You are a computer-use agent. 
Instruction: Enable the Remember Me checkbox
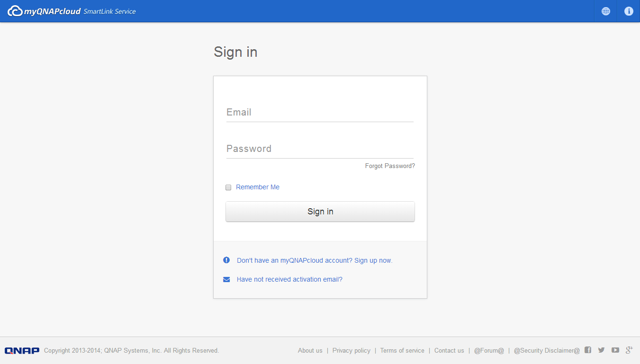tap(228, 187)
